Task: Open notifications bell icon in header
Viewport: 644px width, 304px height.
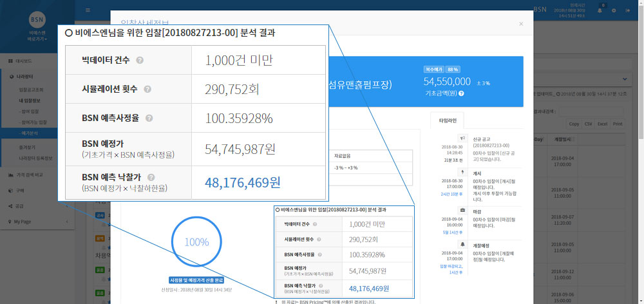Action: pyautogui.click(x=600, y=10)
